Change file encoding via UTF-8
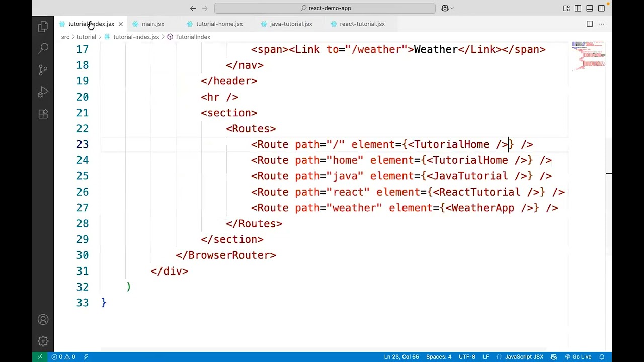Viewport: 644px width, 362px height. (x=467, y=357)
